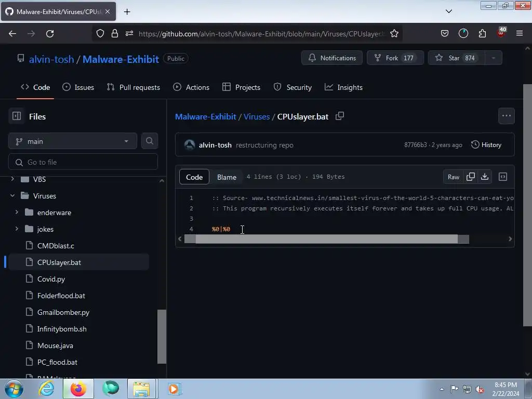Open the CMDblast.c file

pos(56,246)
